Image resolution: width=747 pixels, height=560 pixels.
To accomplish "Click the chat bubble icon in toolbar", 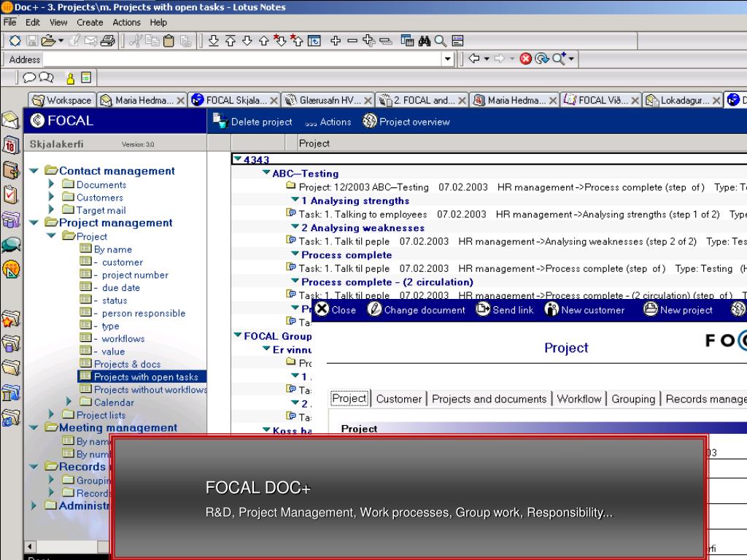I will click(29, 77).
